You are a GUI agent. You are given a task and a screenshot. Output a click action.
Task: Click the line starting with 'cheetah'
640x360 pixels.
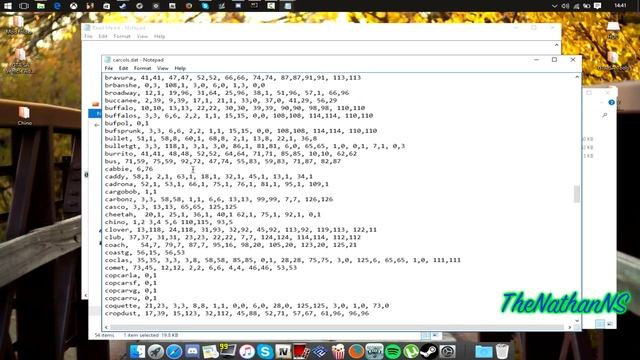coord(213,214)
